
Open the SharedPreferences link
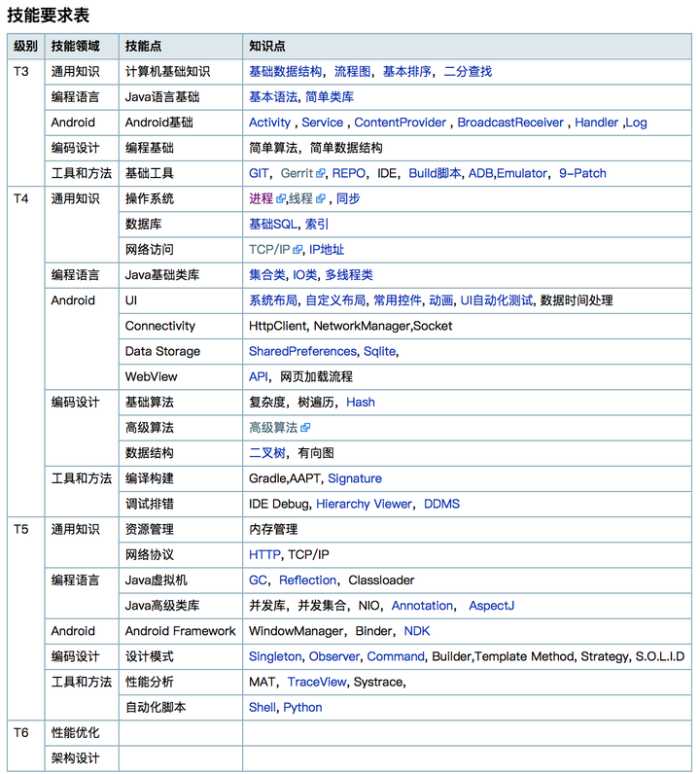pos(302,351)
